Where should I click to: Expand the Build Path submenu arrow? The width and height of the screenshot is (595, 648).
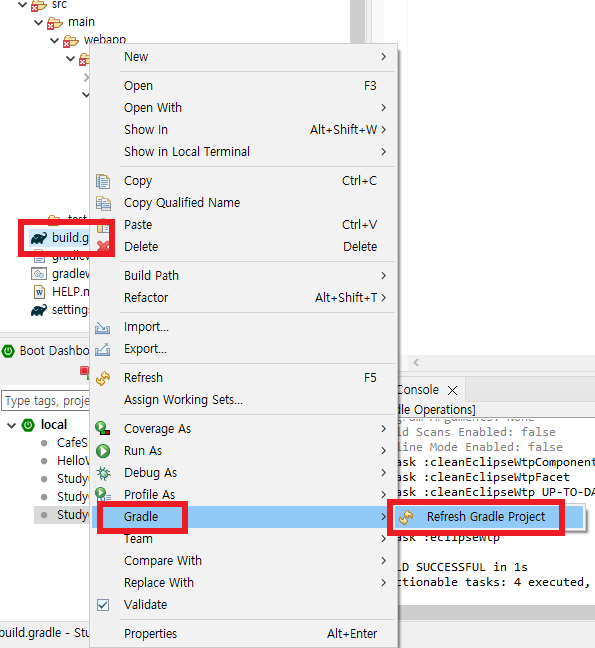coord(383,276)
